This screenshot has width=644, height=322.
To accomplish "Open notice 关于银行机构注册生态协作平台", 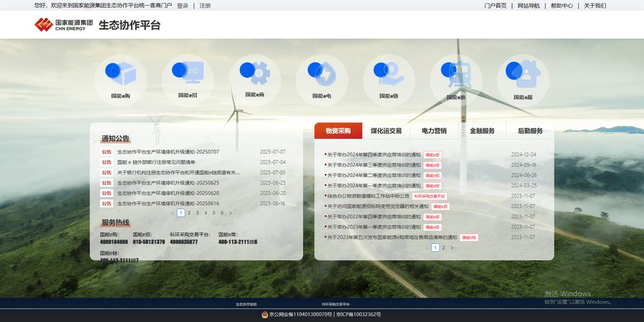I will [179, 173].
